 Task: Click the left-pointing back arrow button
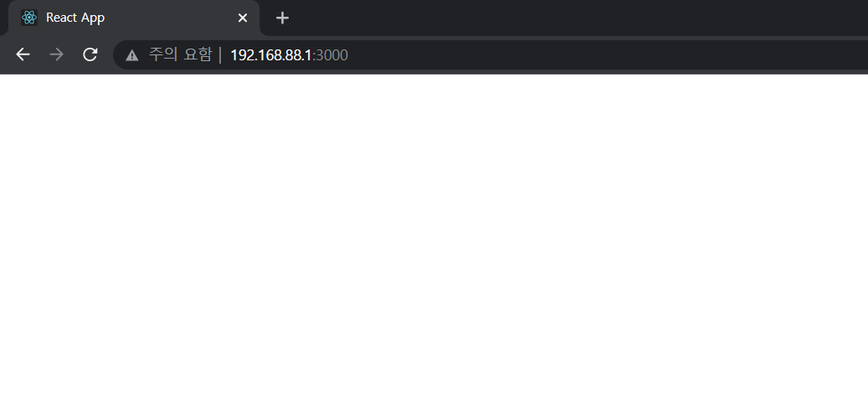point(23,54)
